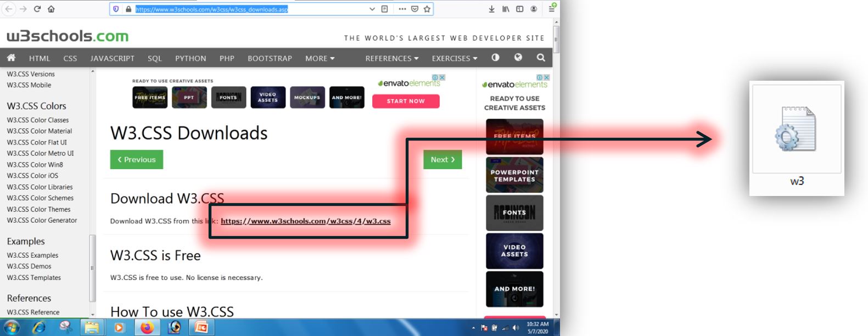Image resolution: width=868 pixels, height=336 pixels.
Task: Open W3.CSS Versions in sidebar
Action: click(x=31, y=74)
